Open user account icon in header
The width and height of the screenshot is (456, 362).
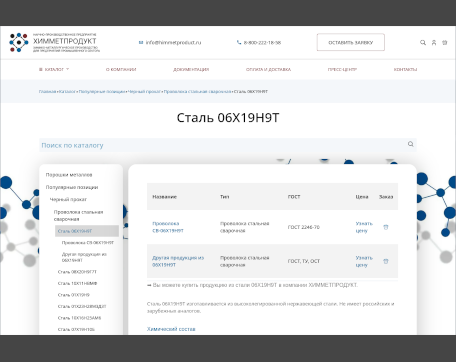(x=434, y=42)
